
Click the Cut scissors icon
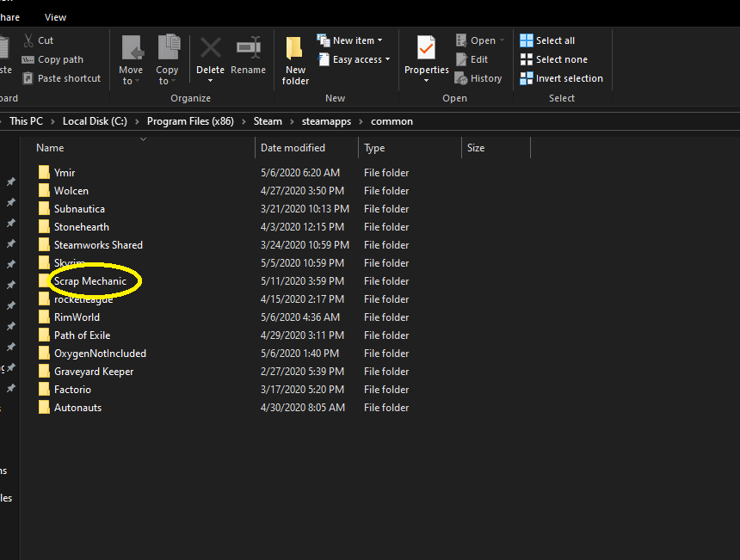pos(29,40)
